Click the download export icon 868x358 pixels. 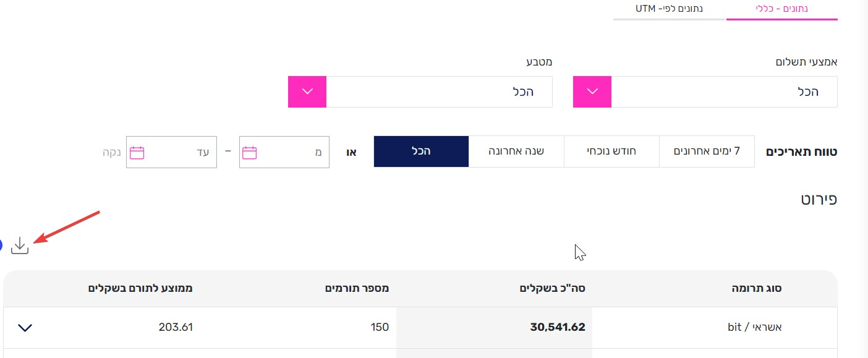tap(20, 245)
